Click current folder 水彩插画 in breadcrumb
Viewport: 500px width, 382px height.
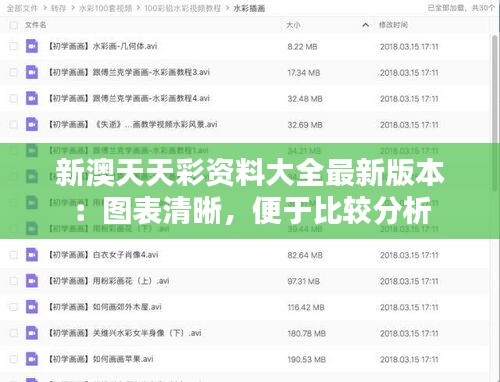click(x=249, y=8)
